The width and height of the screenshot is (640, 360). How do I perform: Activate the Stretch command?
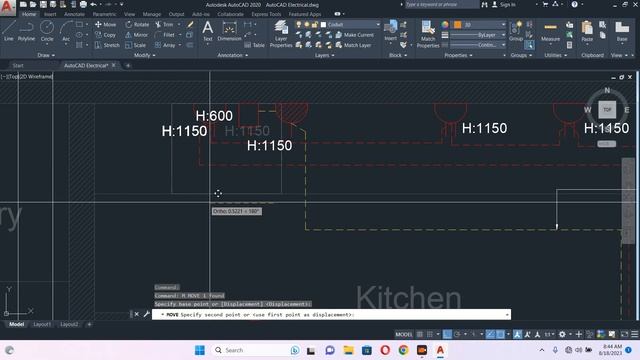(x=107, y=45)
